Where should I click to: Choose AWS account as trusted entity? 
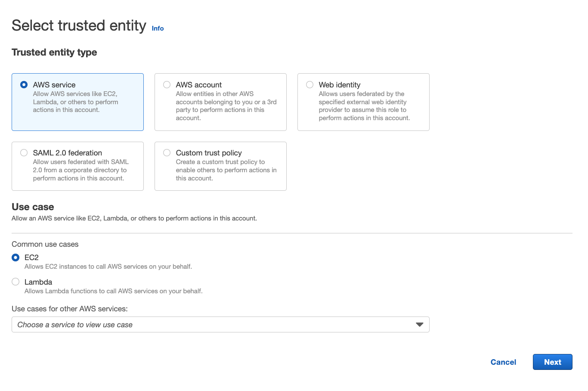(x=167, y=85)
